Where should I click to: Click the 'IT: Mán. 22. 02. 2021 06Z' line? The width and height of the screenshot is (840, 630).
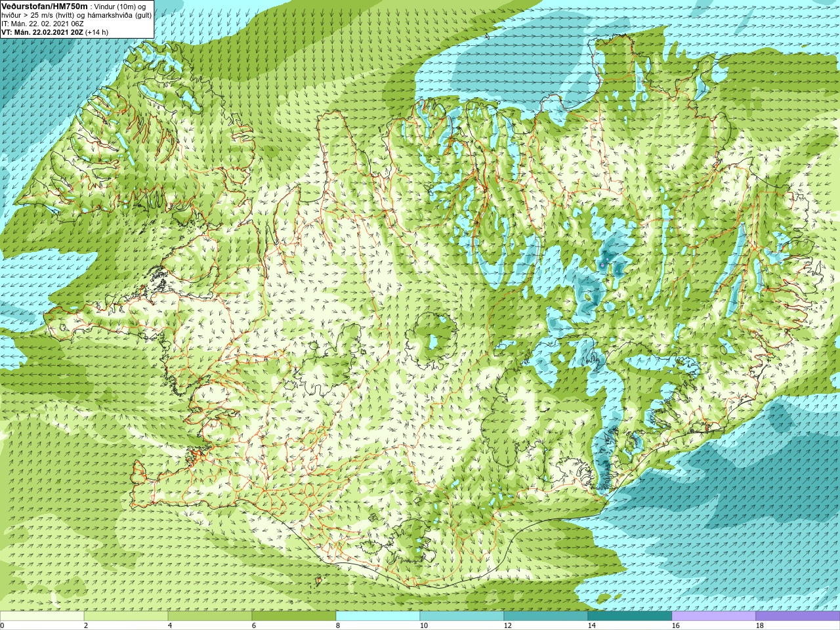coord(43,24)
